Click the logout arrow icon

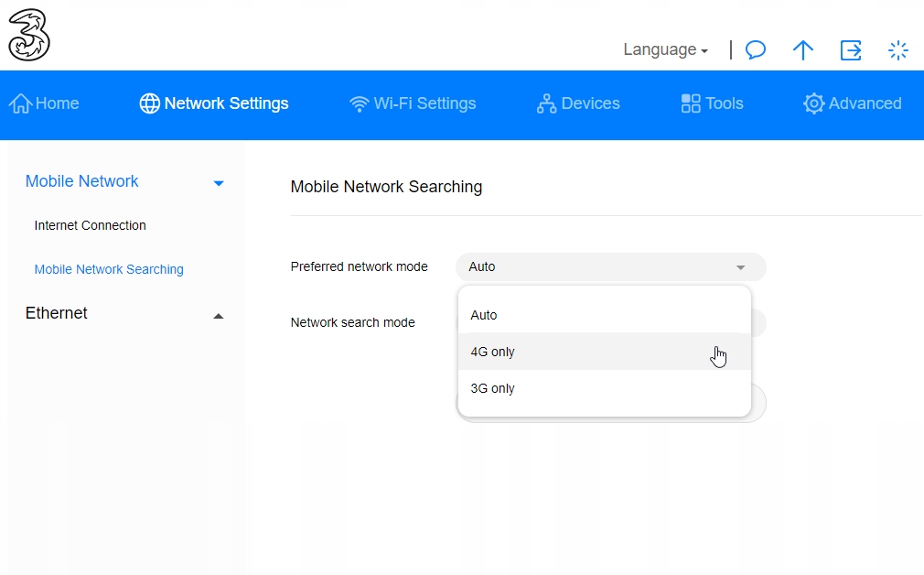pyautogui.click(x=851, y=50)
